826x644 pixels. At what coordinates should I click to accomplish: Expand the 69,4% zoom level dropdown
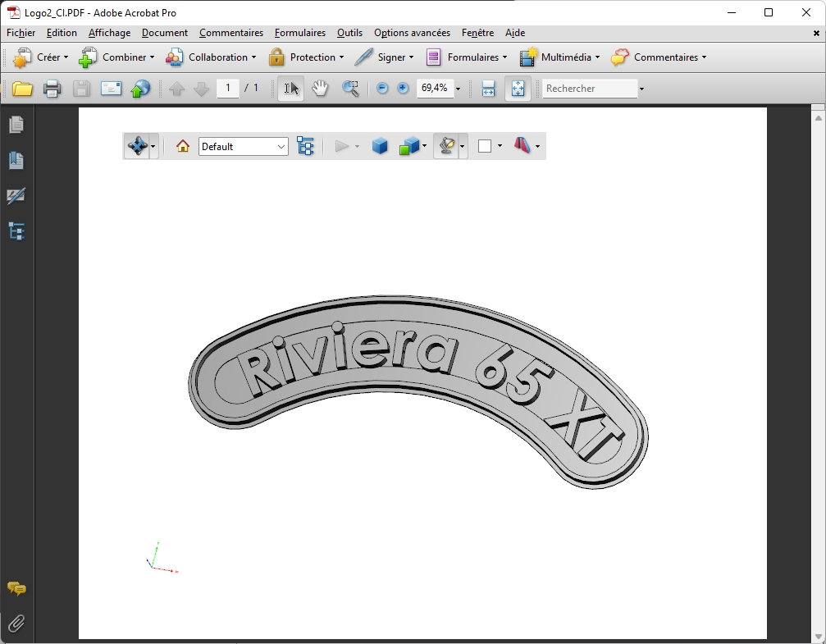(458, 89)
